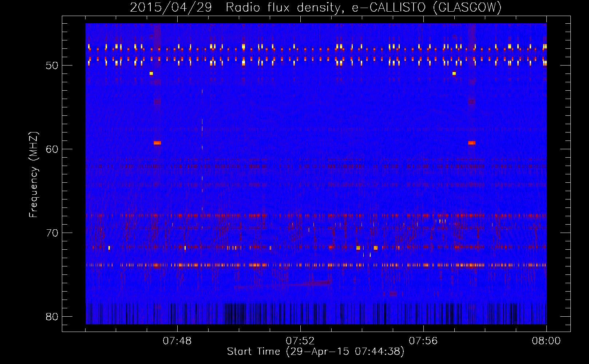This screenshot has height=364, width=589.
Task: Click the 70 frequency tick label
Action: pos(52,233)
